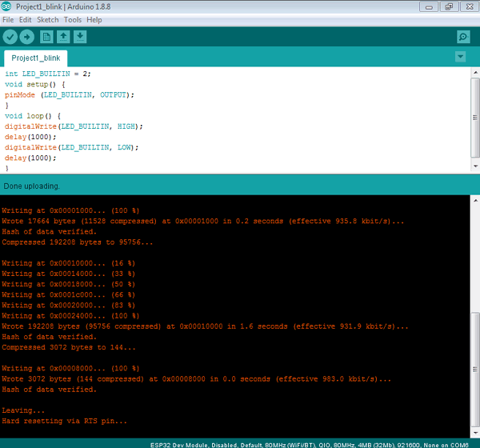480x448 pixels.
Task: Click the Arduino logo in the title bar
Action: 6,6
